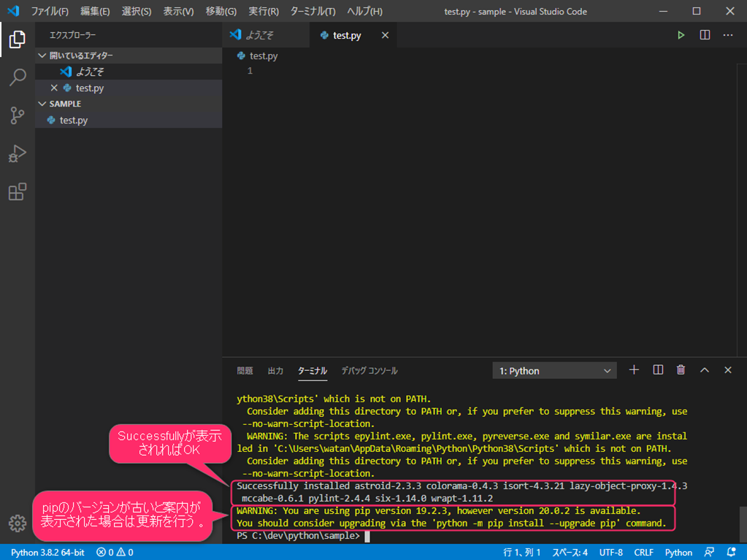Select the ターミナル panel tab
747x560 pixels.
tap(313, 370)
